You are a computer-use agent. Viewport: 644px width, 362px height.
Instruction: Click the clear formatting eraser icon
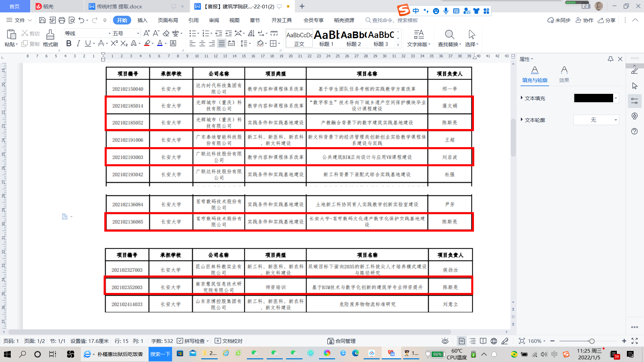166,33
